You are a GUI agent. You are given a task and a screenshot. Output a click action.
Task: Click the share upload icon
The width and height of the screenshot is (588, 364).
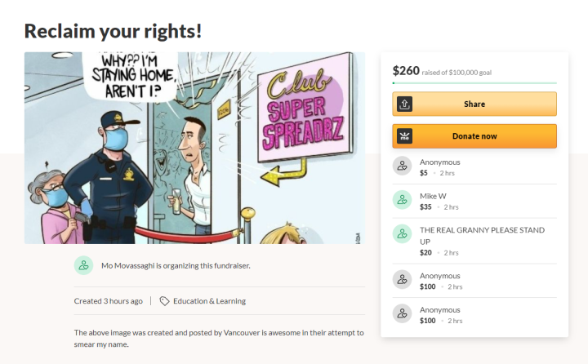coord(404,104)
